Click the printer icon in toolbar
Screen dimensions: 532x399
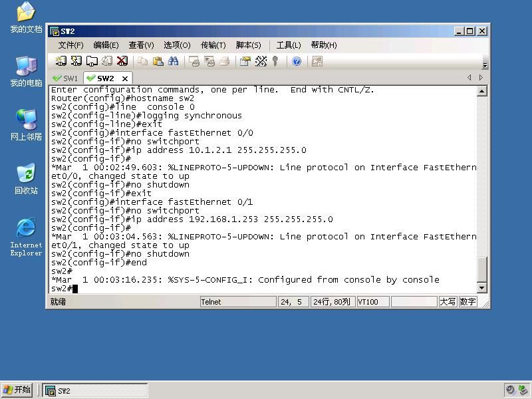pos(225,61)
